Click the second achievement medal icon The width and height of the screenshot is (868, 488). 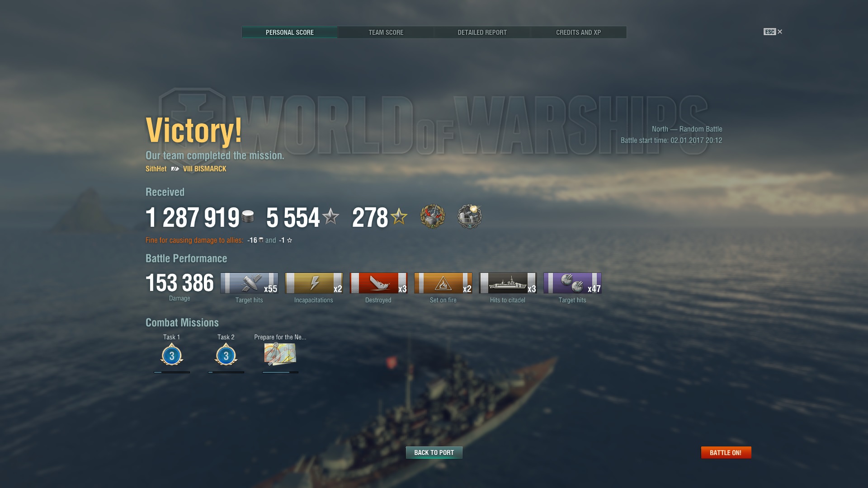coord(470,216)
